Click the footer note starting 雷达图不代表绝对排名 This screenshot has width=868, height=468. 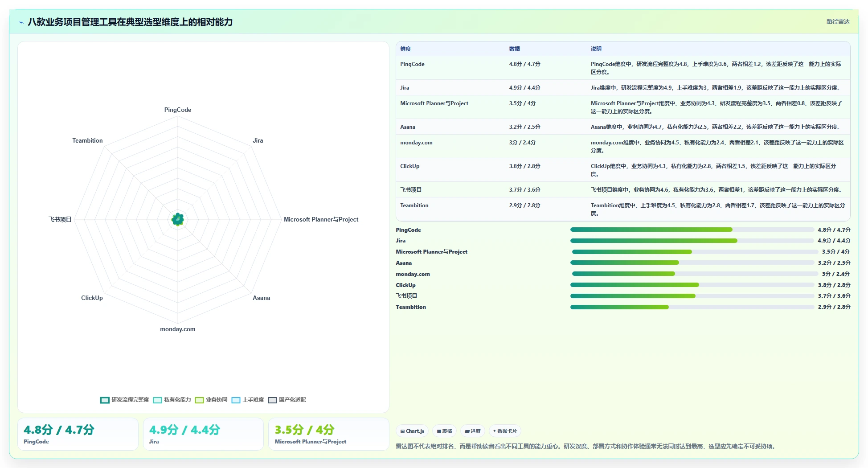pos(586,447)
